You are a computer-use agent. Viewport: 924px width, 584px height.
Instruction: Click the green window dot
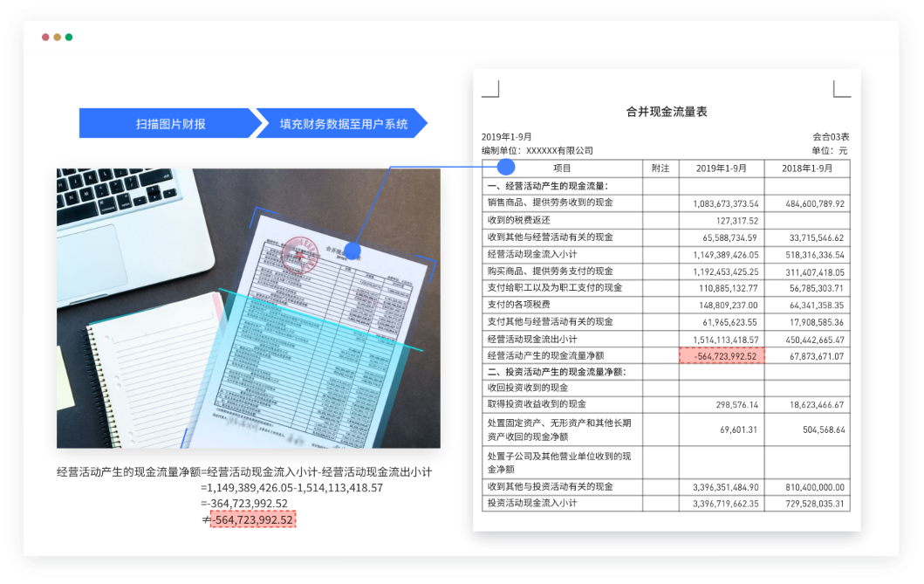(x=68, y=38)
